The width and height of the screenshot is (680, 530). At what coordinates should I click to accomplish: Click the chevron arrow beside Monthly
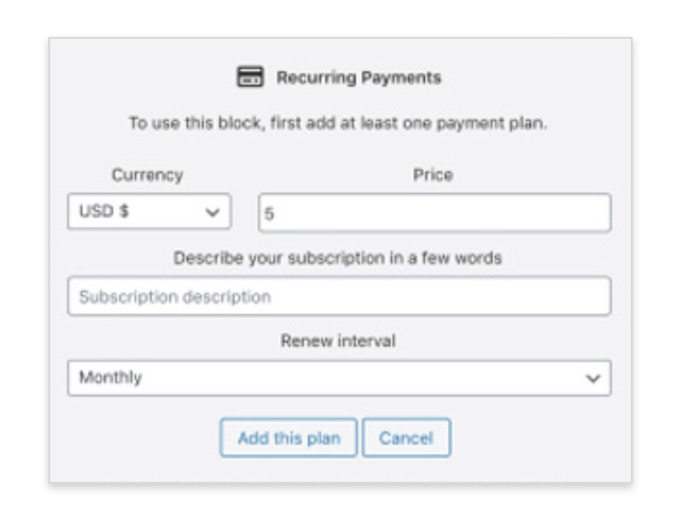(x=593, y=379)
